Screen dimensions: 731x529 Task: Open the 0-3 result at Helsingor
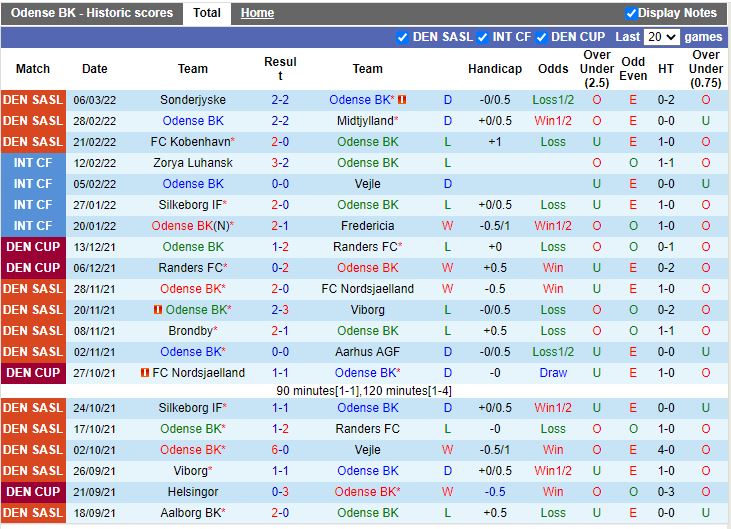tap(280, 492)
